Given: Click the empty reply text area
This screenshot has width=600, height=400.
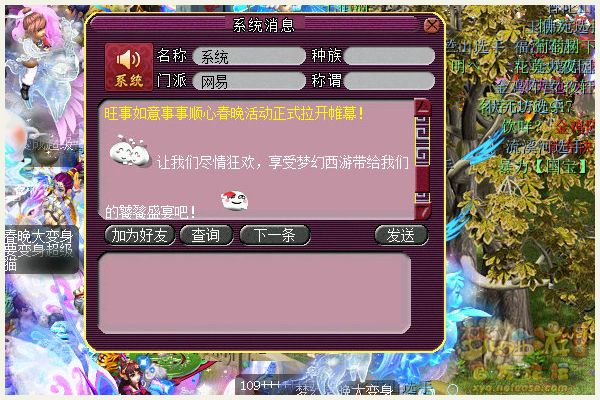Looking at the screenshot, I should pos(254,292).
